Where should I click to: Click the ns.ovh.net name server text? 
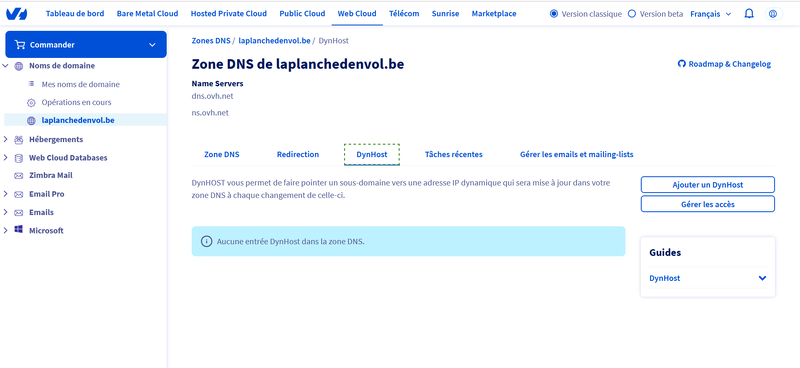coord(210,113)
